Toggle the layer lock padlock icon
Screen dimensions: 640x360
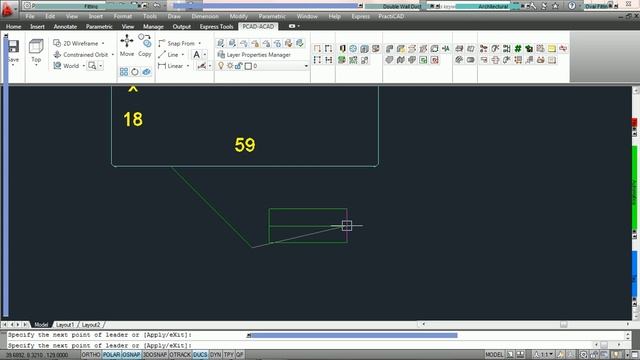pos(239,66)
